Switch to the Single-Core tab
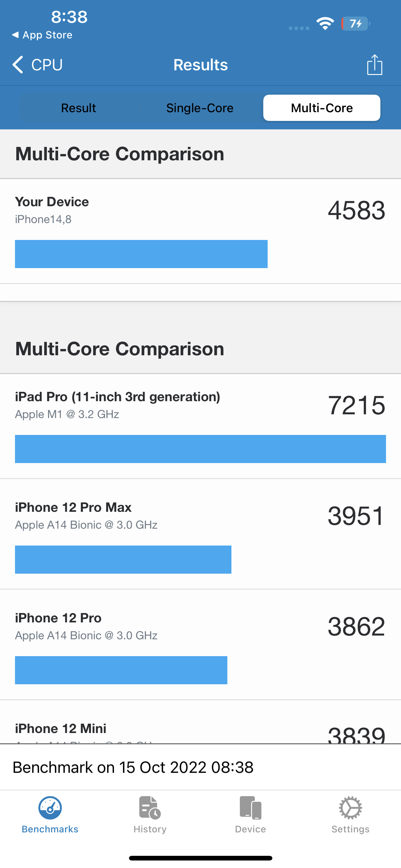401x868 pixels. [200, 107]
